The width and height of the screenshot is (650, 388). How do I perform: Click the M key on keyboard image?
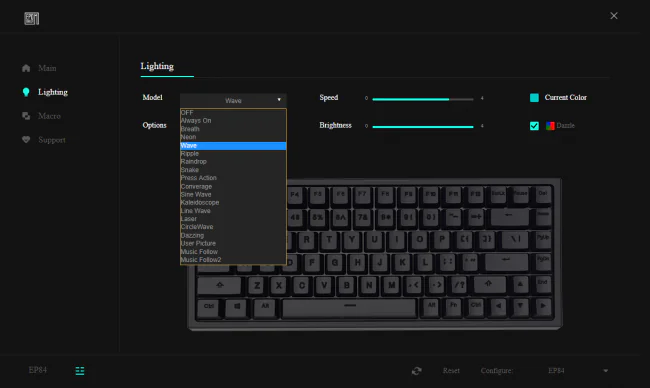pyautogui.click(x=391, y=285)
